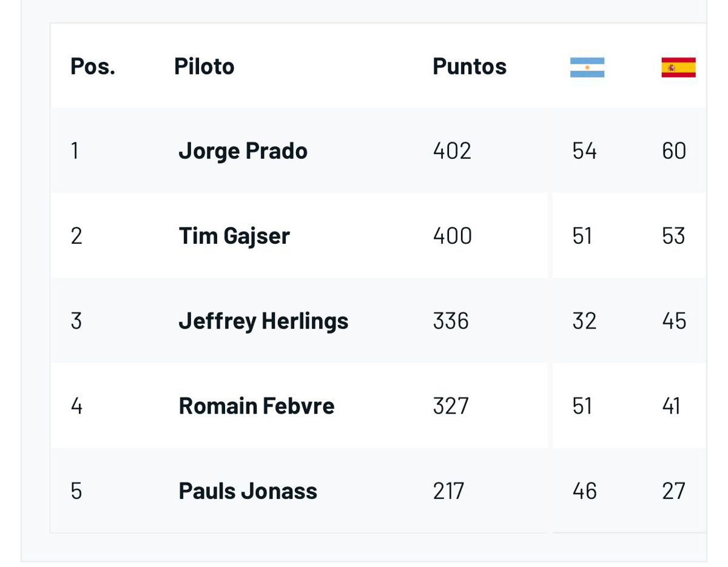
Task: Open Jorge Prado's rider profile
Action: (x=243, y=151)
